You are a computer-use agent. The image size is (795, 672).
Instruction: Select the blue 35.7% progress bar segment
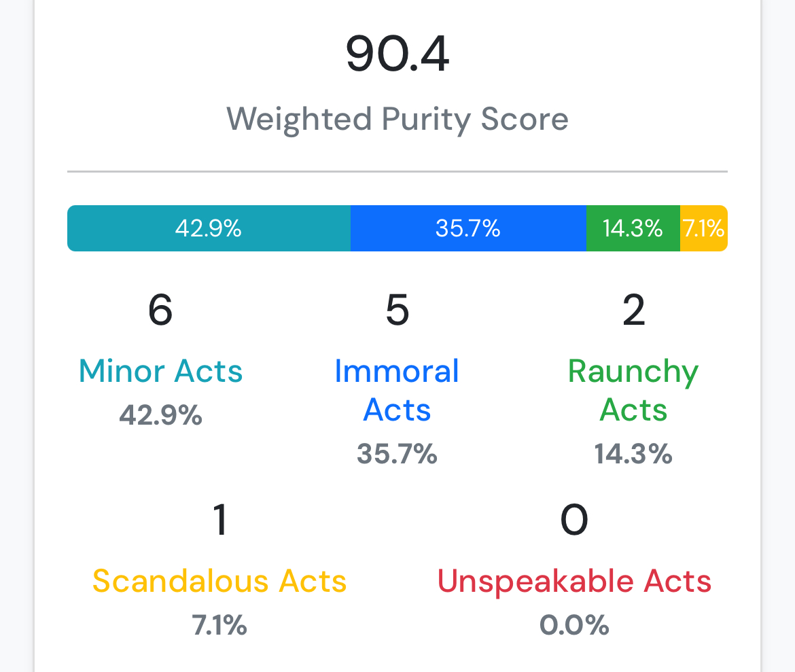coord(468,228)
